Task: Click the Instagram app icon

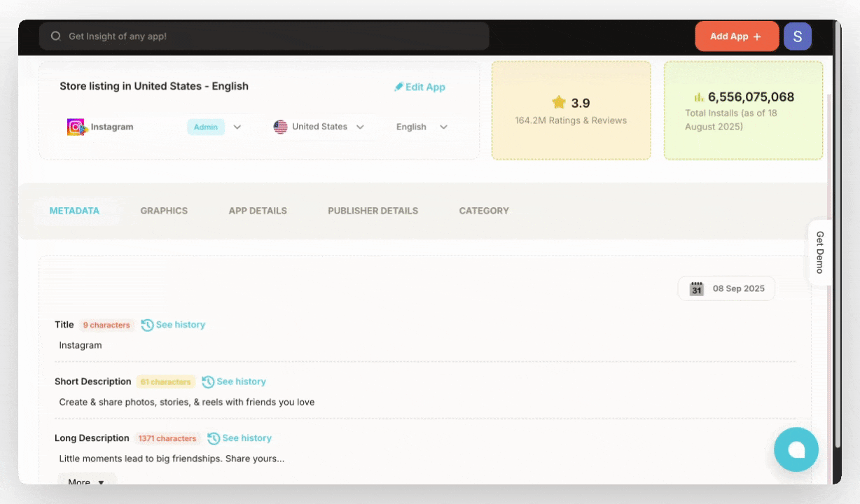Action: pos(76,127)
